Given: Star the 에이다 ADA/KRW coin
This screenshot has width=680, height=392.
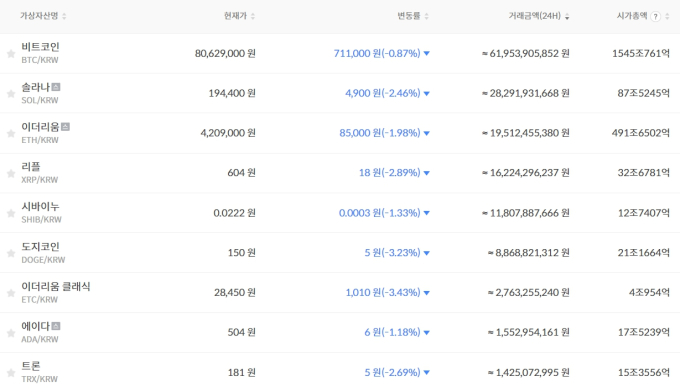Looking at the screenshot, I should pyautogui.click(x=11, y=333).
